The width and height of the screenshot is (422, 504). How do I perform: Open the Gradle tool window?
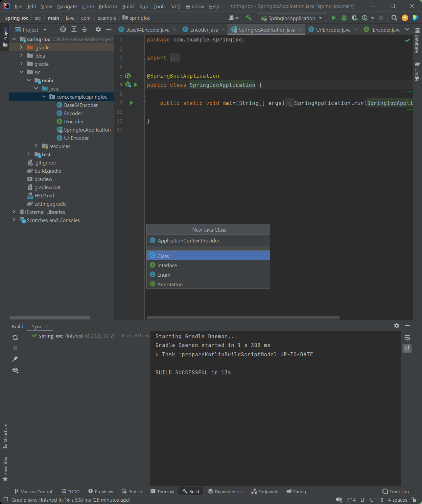pos(417,71)
